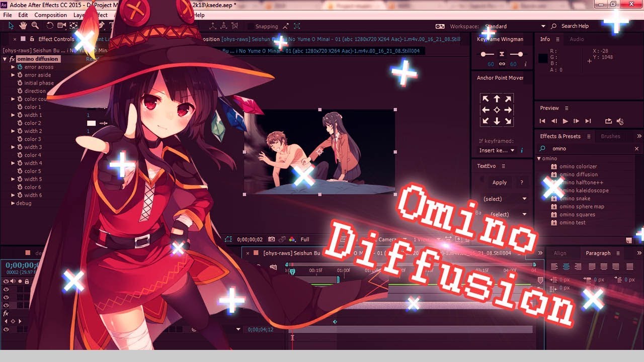Switch to the Audio tab
The width and height of the screenshot is (644, 362).
(577, 39)
